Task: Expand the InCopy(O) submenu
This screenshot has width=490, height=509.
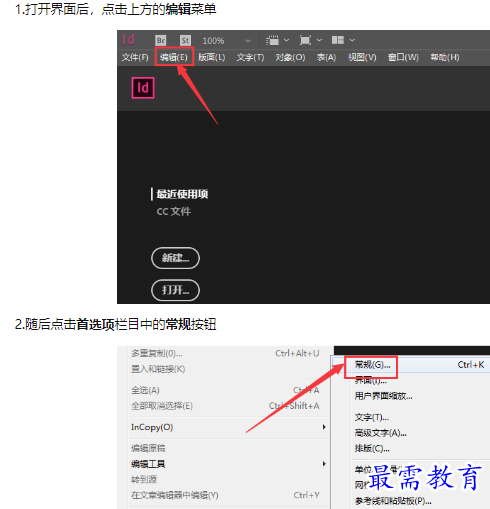Action: click(x=229, y=427)
